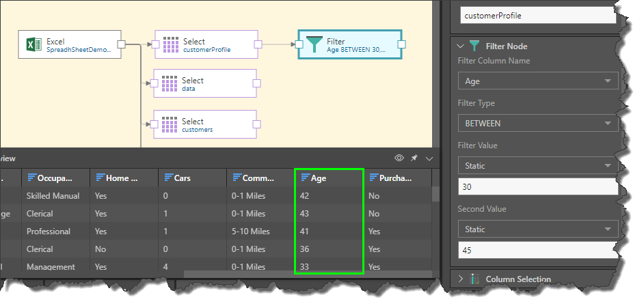Click the Select customerProfile node grid icon

point(171,44)
